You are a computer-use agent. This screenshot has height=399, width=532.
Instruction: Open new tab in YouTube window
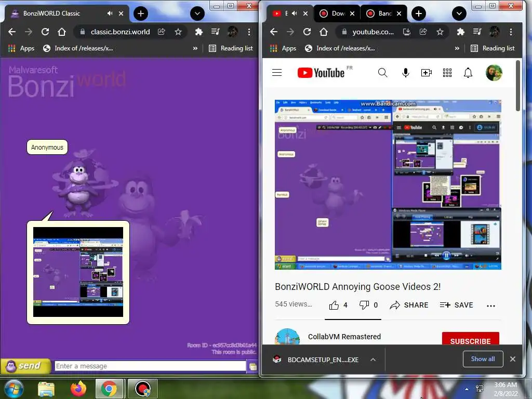(x=419, y=14)
